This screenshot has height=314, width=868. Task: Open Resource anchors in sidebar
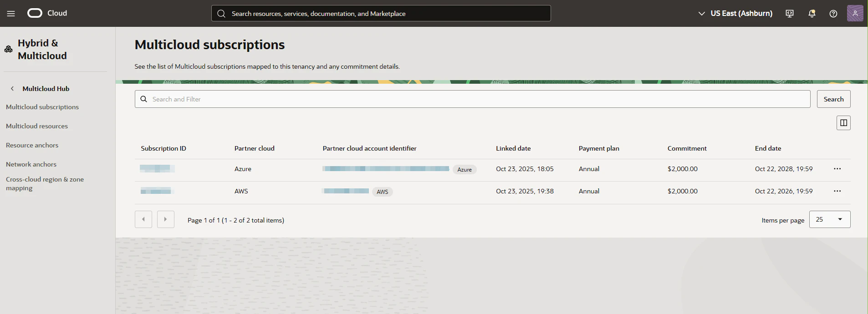coord(32,145)
